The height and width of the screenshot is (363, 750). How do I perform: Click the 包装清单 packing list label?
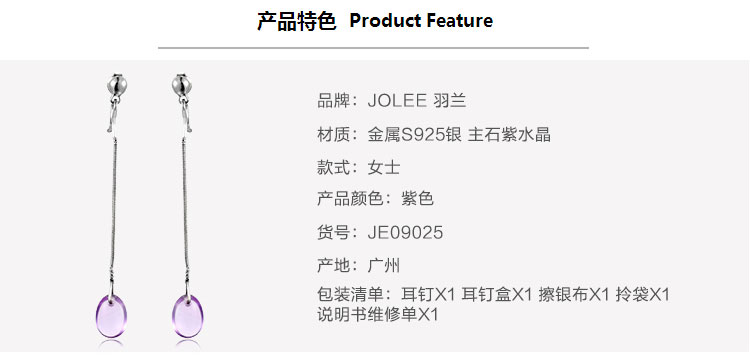pyautogui.click(x=350, y=295)
